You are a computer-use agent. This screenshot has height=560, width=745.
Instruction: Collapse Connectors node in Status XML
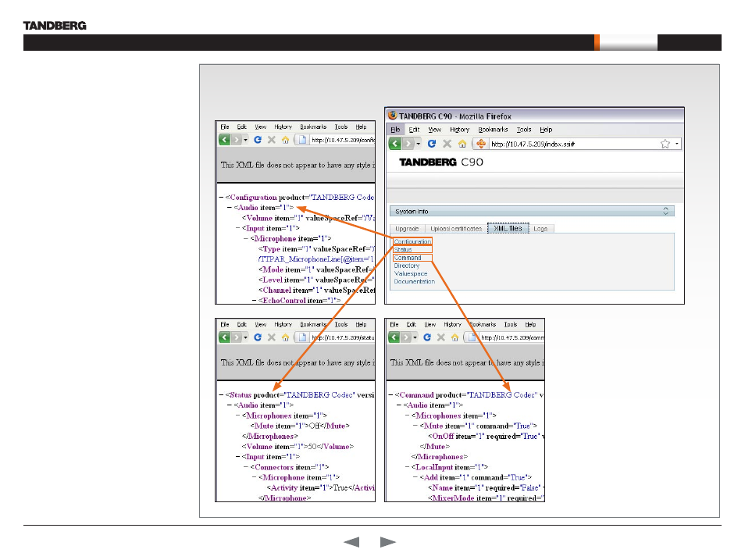point(246,467)
